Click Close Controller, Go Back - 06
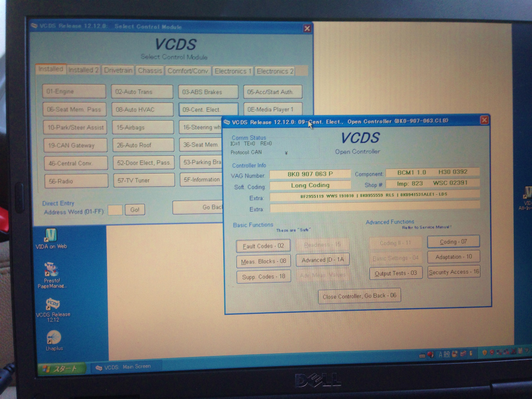The width and height of the screenshot is (532, 399). (360, 296)
